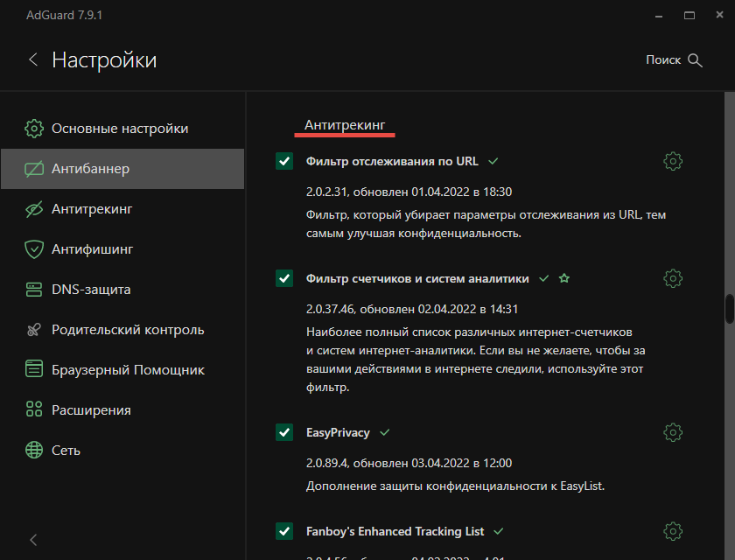Open gear settings for Fanboy's Enhanced Tracking List
The height and width of the screenshot is (560, 735).
[673, 531]
